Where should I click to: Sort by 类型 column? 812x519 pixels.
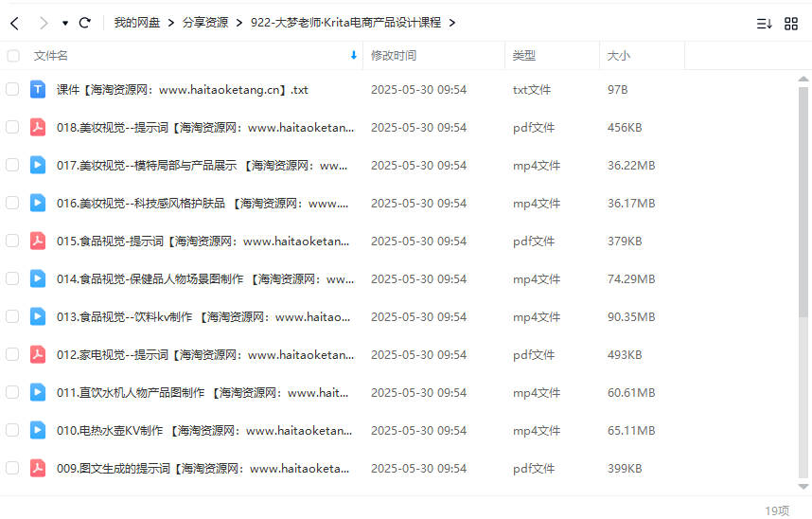click(524, 56)
